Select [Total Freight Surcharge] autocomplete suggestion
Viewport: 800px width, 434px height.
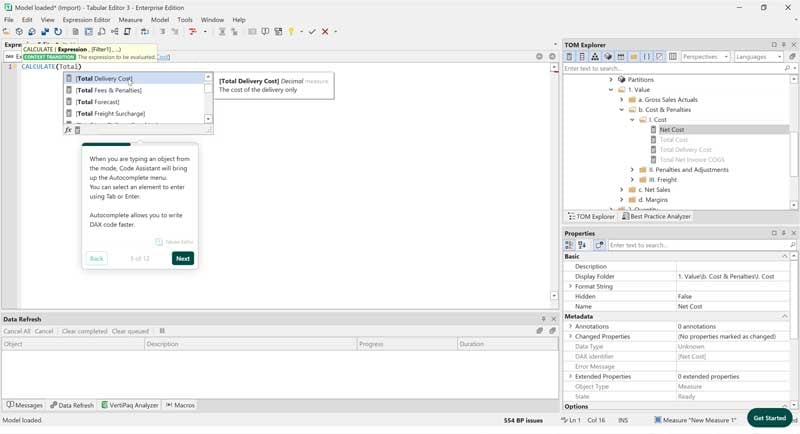134,114
